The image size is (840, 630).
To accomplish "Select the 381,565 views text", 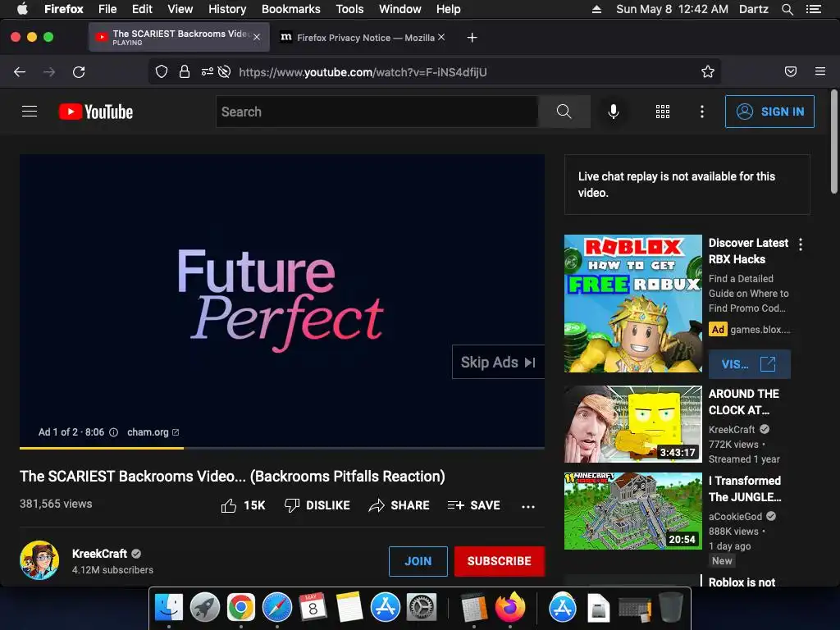I will (x=56, y=504).
